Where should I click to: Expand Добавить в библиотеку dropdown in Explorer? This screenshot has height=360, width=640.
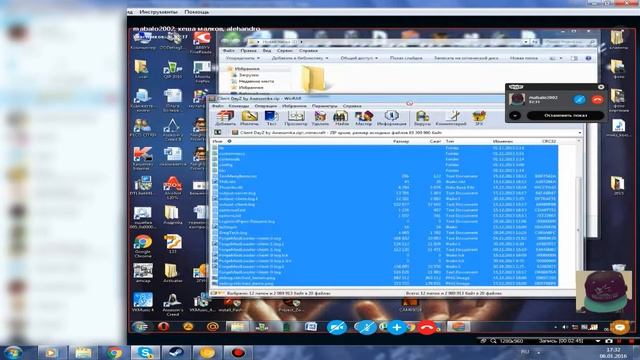300,58
